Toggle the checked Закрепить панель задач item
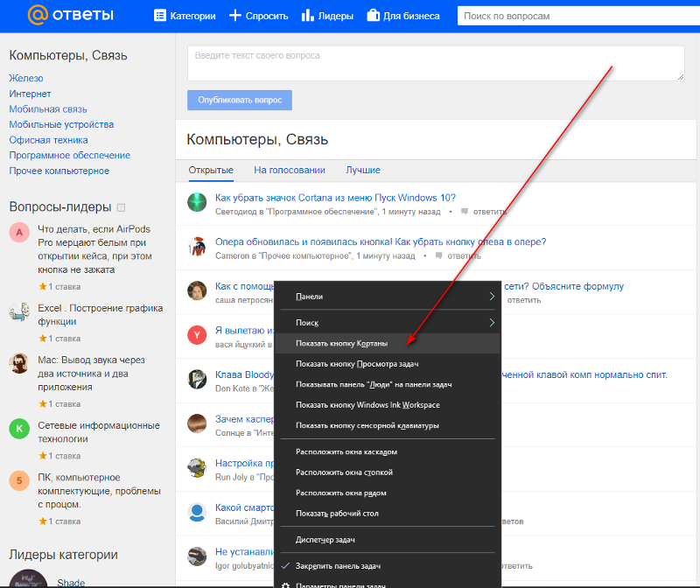Viewport: 700px width, 588px height. coord(387,565)
